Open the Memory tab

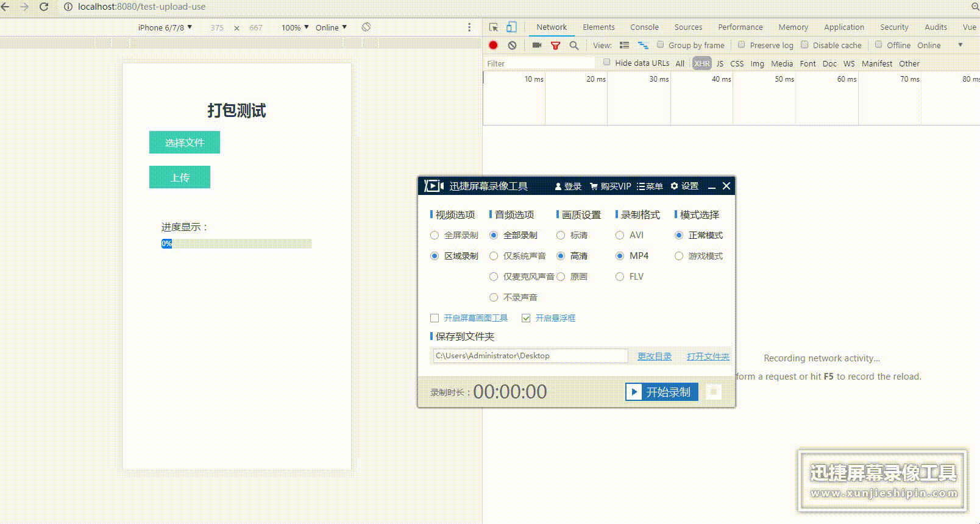pyautogui.click(x=793, y=27)
